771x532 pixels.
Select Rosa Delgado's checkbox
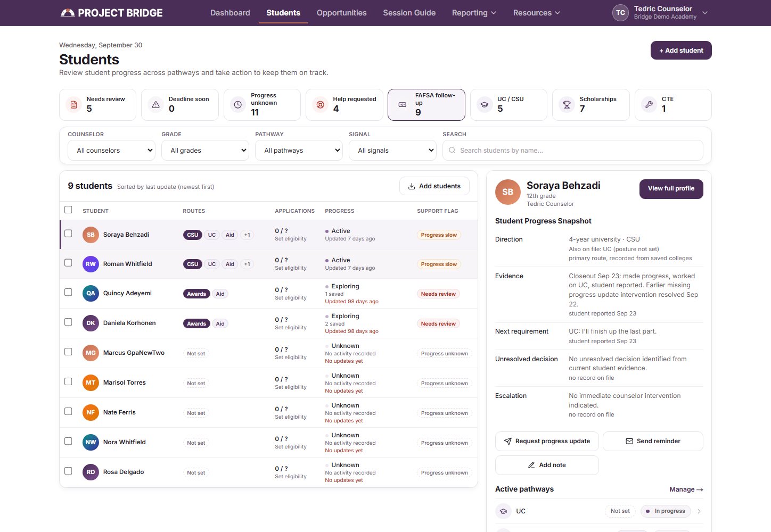pos(68,471)
